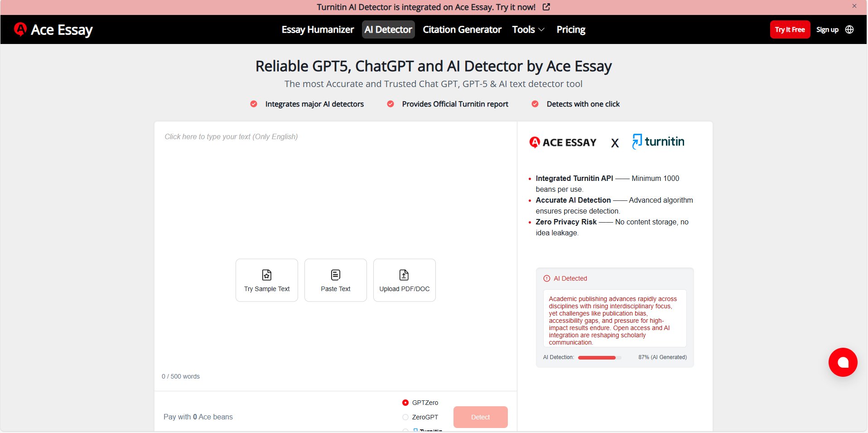
Task: Select the ZeroGPT detector option
Action: (x=405, y=417)
